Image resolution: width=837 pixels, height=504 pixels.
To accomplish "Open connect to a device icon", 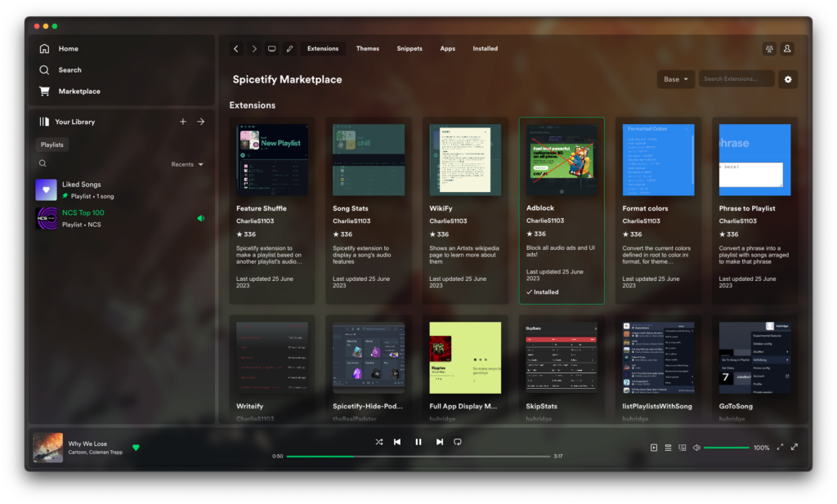I will coord(683,448).
